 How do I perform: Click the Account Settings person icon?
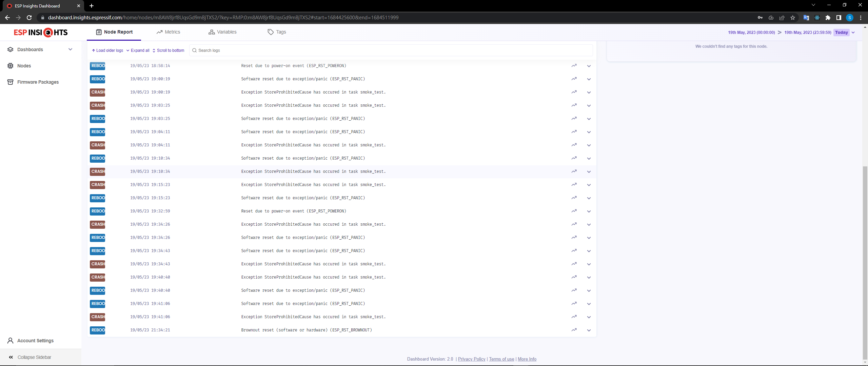coord(10,341)
